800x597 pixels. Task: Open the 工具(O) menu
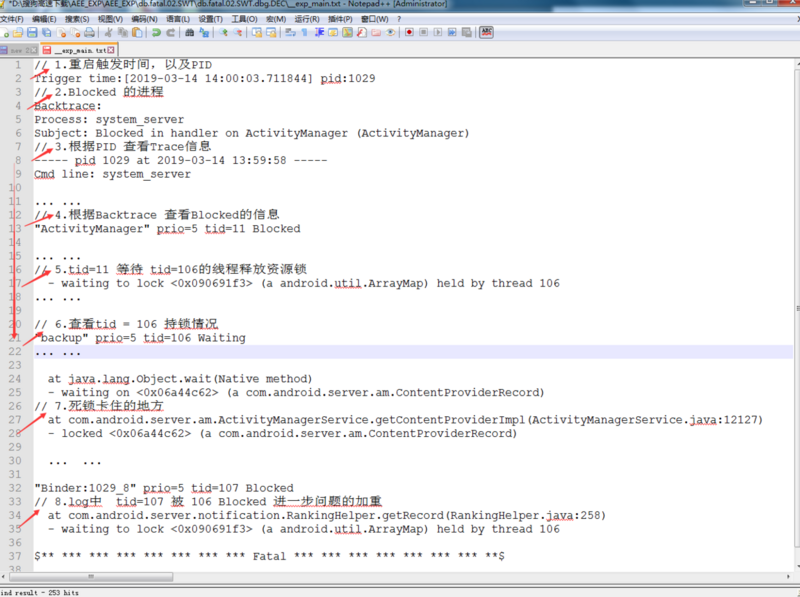244,19
